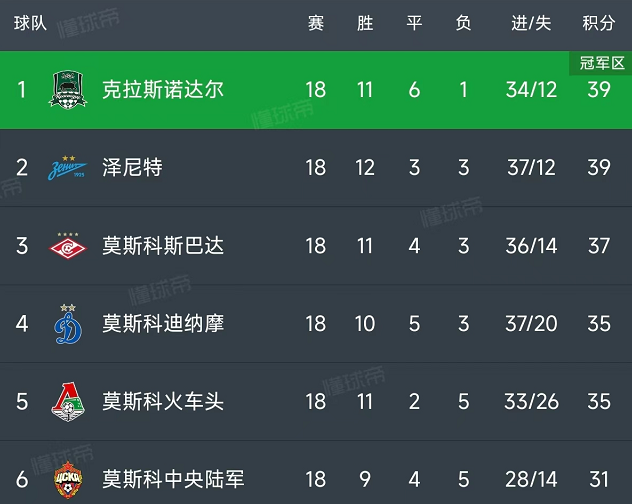Click Spartak's 37 points value
632x504 pixels.
click(598, 246)
